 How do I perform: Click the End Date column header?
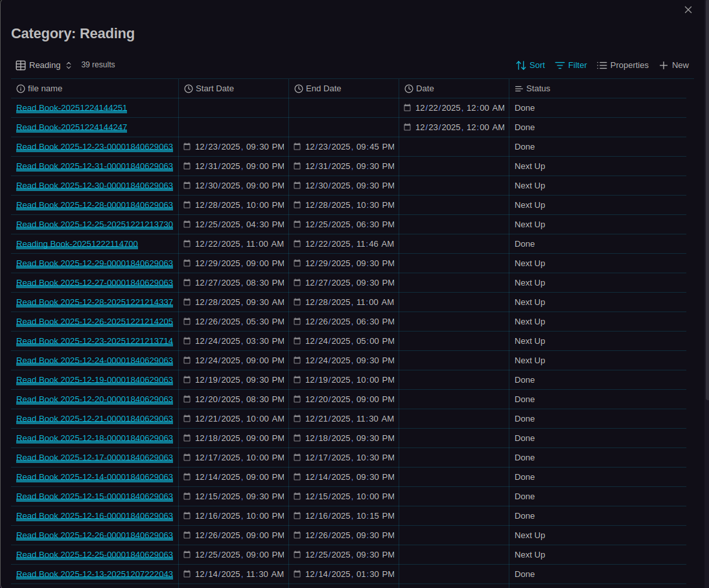323,89
